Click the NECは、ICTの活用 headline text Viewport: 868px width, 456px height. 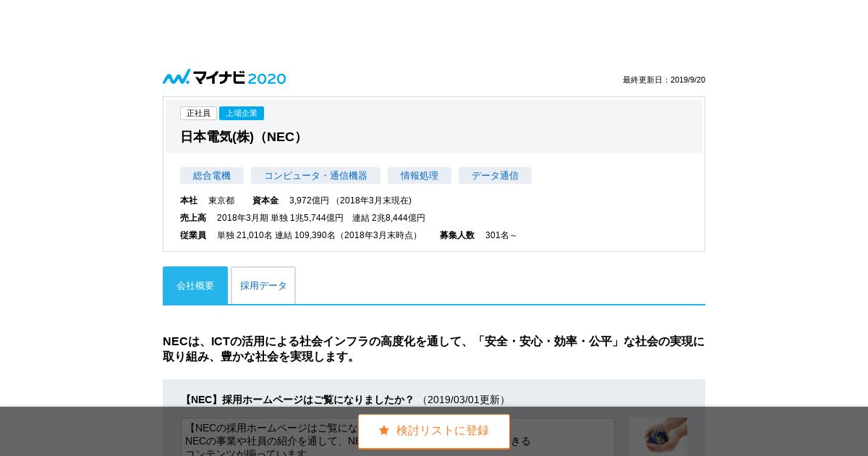pyautogui.click(x=434, y=349)
